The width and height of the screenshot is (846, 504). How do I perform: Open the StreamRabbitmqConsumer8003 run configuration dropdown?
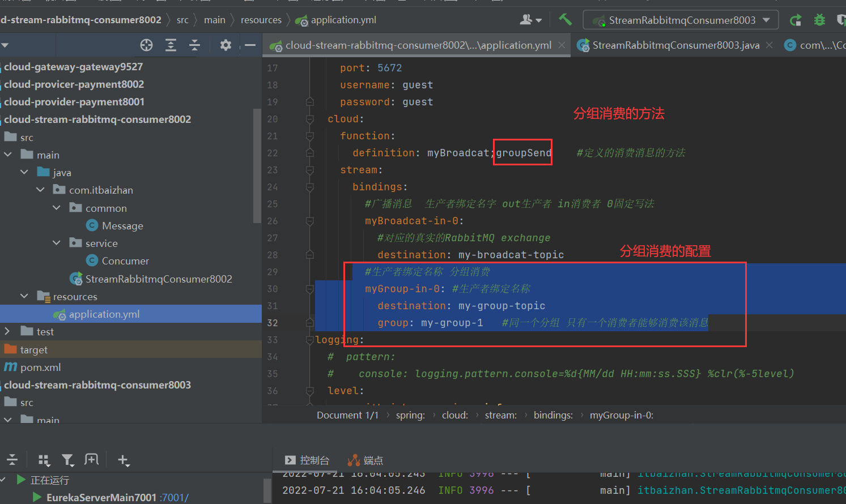pyautogui.click(x=681, y=20)
